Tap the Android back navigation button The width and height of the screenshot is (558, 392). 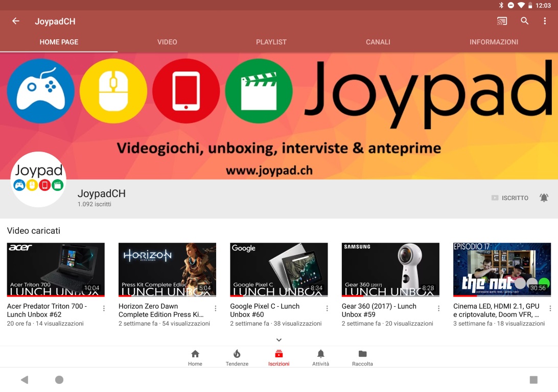point(24,380)
